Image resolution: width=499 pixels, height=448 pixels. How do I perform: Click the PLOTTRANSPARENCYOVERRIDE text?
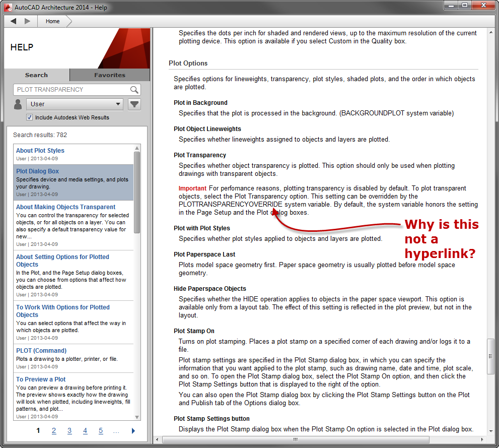pyautogui.click(x=231, y=205)
